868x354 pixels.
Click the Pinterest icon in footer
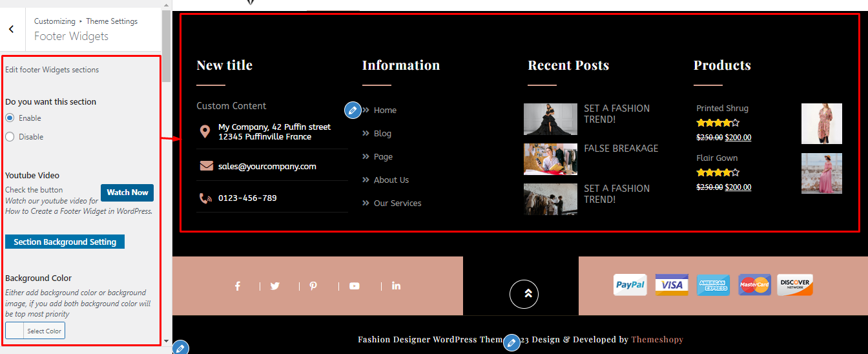(x=313, y=286)
